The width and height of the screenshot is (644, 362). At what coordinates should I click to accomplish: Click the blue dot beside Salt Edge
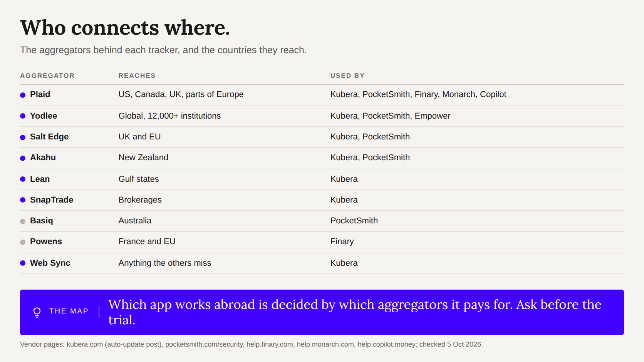23,137
